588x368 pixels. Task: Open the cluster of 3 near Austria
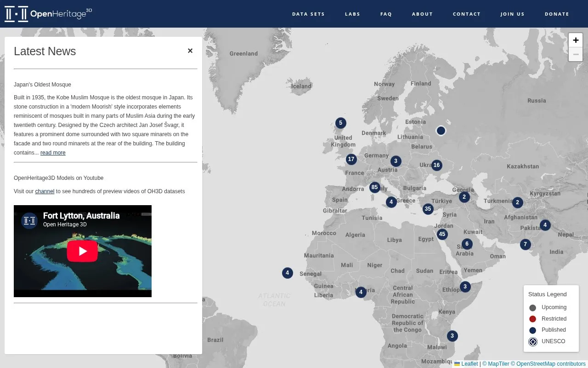pyautogui.click(x=396, y=161)
